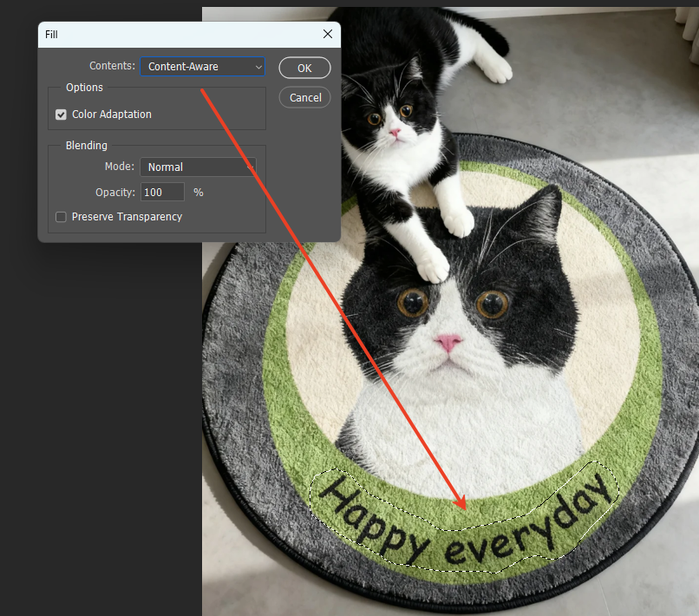
Task: Click the Opacity percent sign label
Action: [x=197, y=192]
